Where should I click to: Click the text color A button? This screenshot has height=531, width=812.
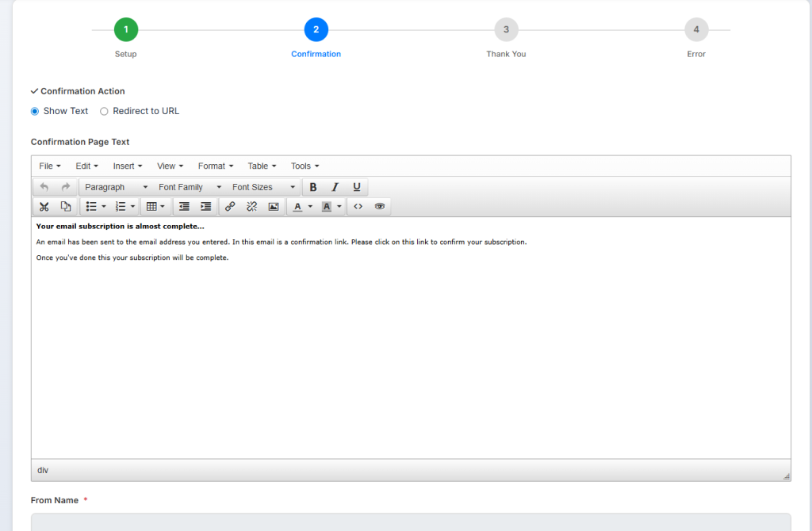point(297,207)
